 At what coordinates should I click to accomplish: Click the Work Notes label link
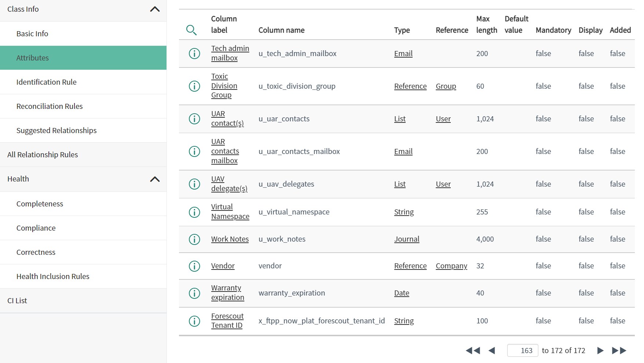[230, 239]
